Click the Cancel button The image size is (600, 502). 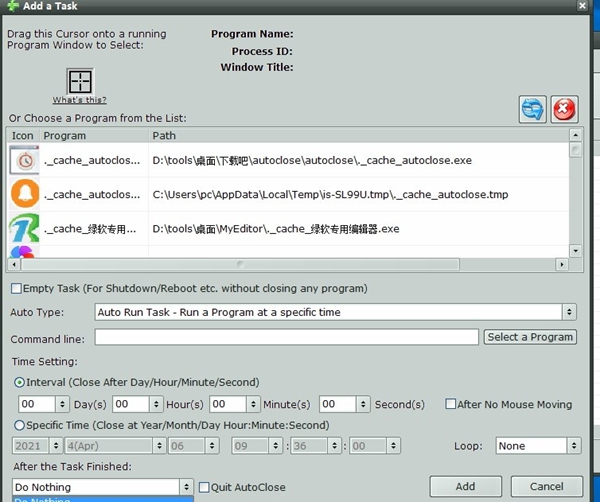(x=546, y=486)
